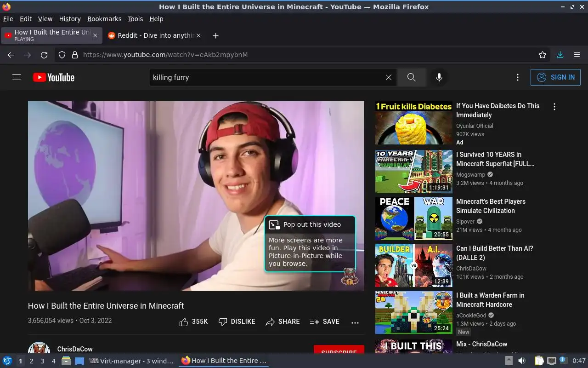Viewport: 588px width, 368px height.
Task: Click the Picture-in-Picture pop out icon
Action: tap(274, 224)
